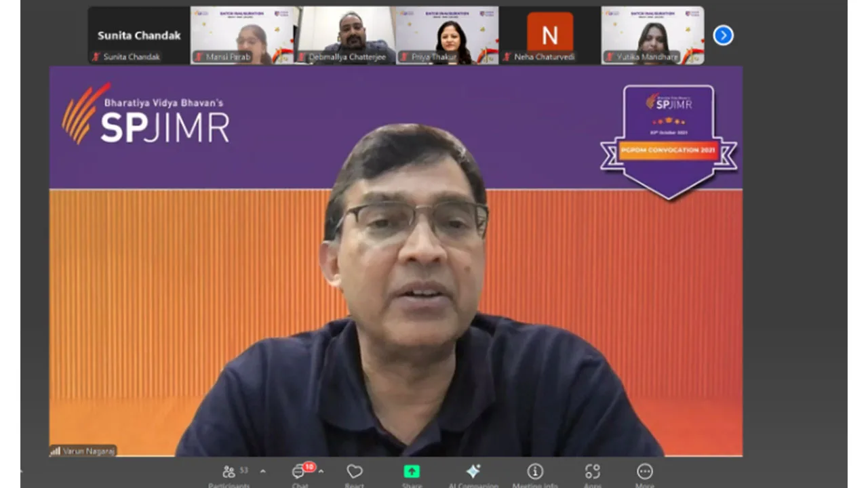This screenshot has width=868, height=488.
Task: Open the Zoom Apps panel
Action: coord(591,470)
